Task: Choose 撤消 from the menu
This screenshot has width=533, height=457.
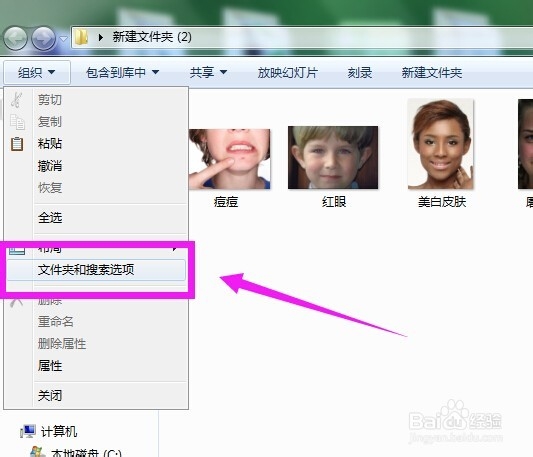Action: coord(96,166)
